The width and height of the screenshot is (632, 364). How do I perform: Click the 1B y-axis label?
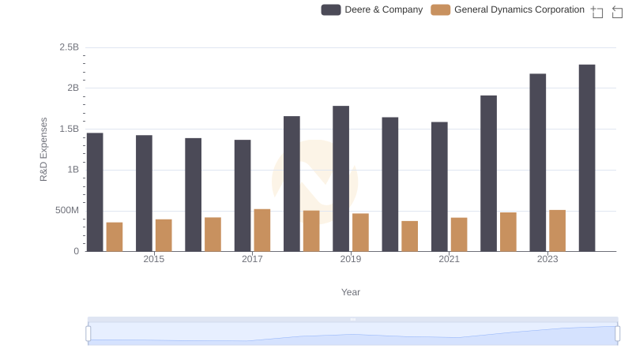(73, 170)
